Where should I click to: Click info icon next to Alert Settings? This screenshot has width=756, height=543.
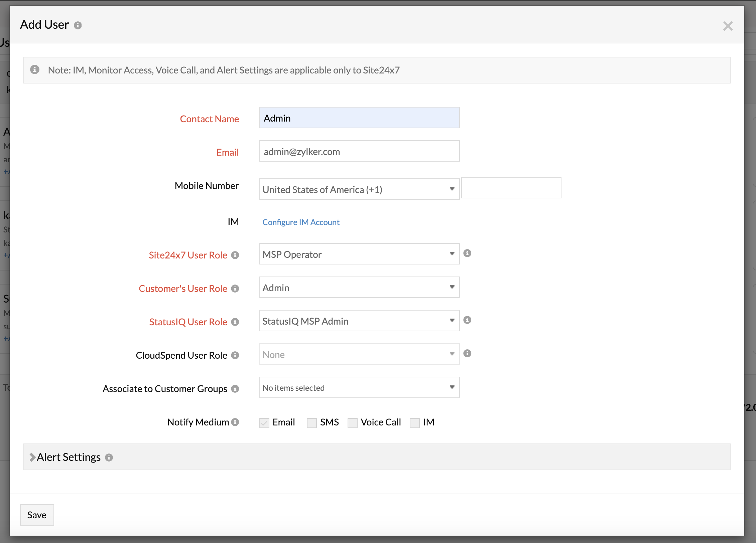[109, 458]
